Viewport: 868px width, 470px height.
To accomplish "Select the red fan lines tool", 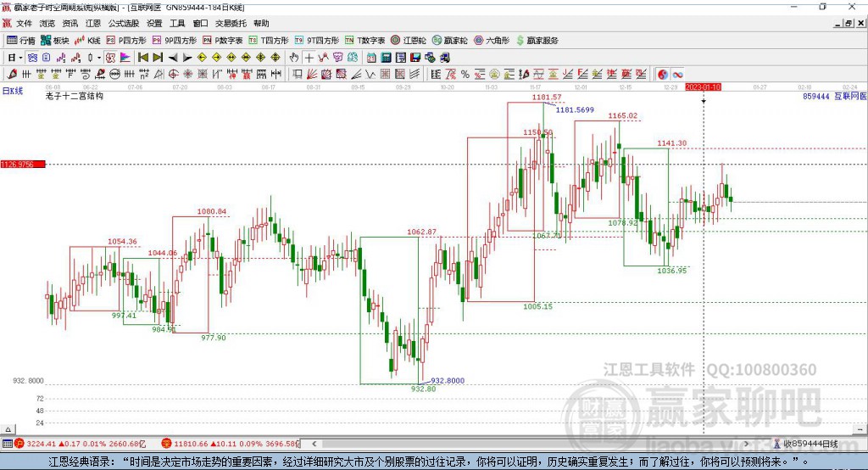I will click(x=312, y=75).
